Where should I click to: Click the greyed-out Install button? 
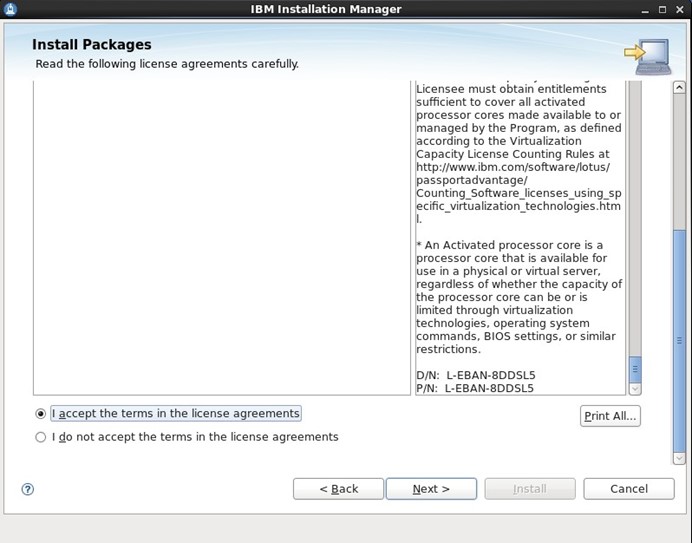pyautogui.click(x=529, y=489)
